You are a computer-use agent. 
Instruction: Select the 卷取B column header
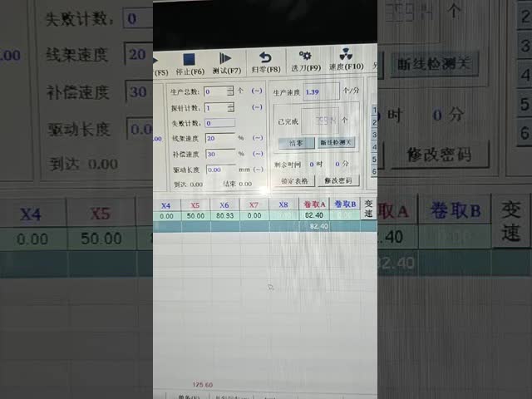(x=345, y=204)
